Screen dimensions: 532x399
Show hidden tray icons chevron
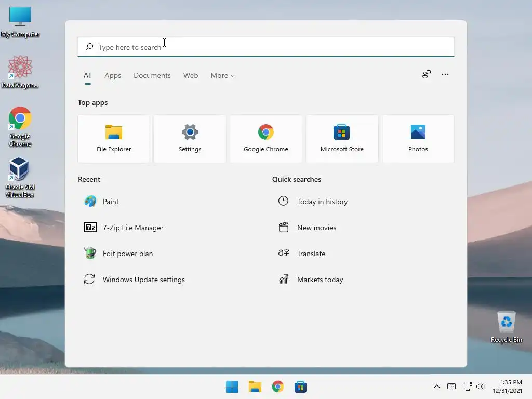[437, 387]
